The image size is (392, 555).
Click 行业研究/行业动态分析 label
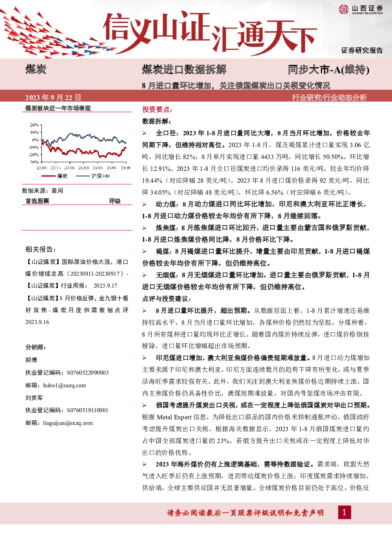pos(330,97)
